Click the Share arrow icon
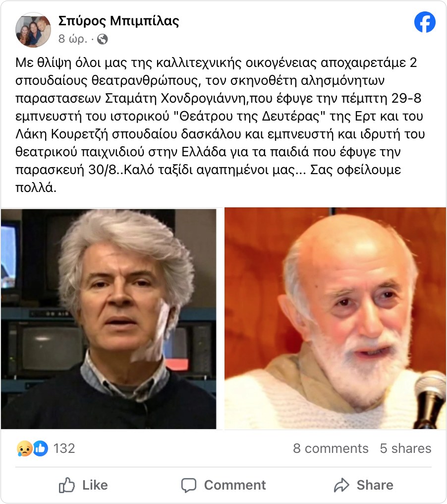This screenshot has height=504, width=447. [x=341, y=485]
